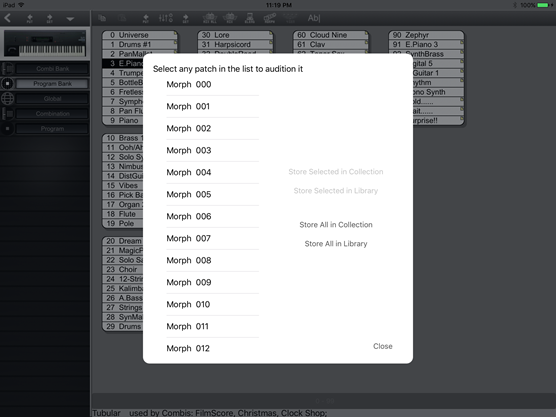
Task: Select program 60 Cloud Nine
Action: (x=330, y=35)
